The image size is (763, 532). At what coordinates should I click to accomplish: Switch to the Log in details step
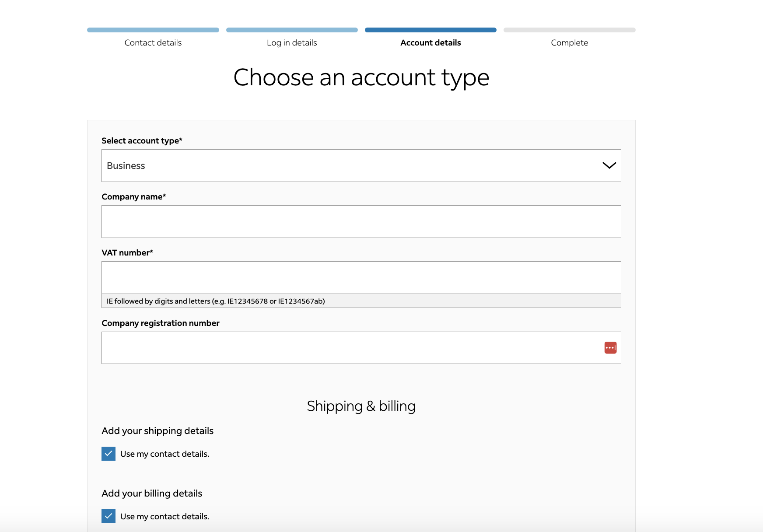[292, 43]
